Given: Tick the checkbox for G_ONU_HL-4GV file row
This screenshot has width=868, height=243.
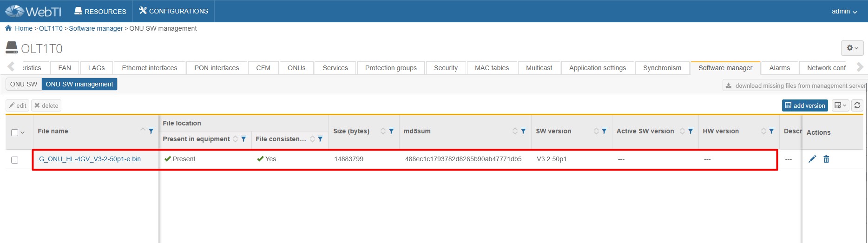Looking at the screenshot, I should click(x=14, y=160).
